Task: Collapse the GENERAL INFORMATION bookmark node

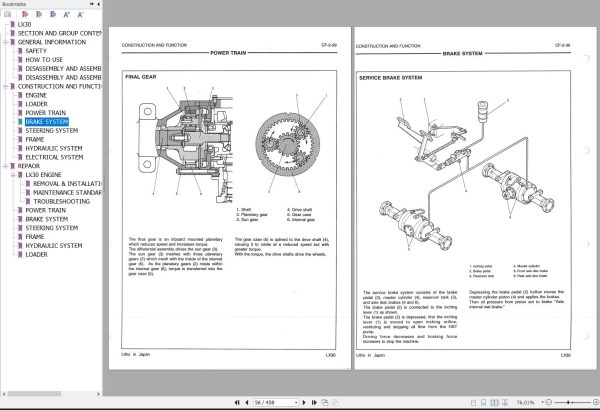Action: [x=5, y=42]
